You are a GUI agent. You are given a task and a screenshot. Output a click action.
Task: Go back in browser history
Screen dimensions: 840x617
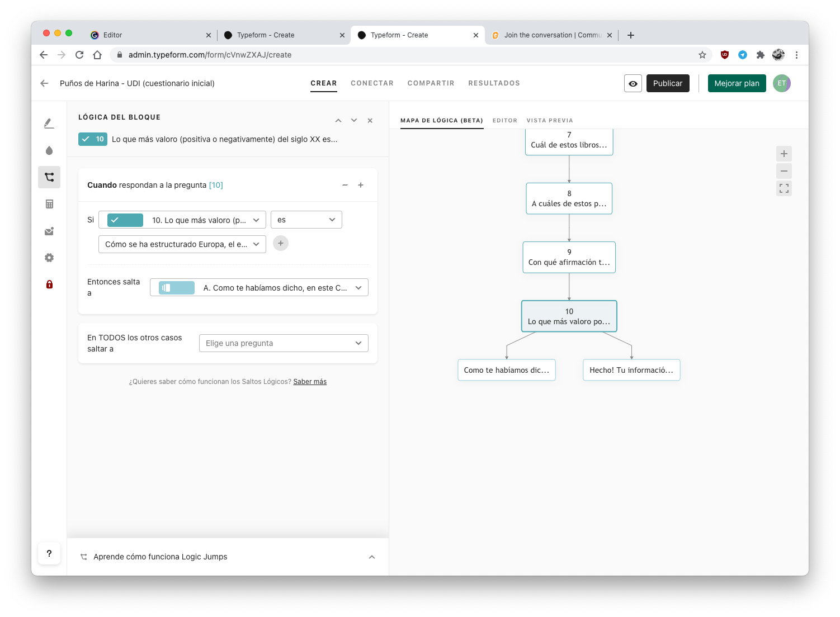44,55
